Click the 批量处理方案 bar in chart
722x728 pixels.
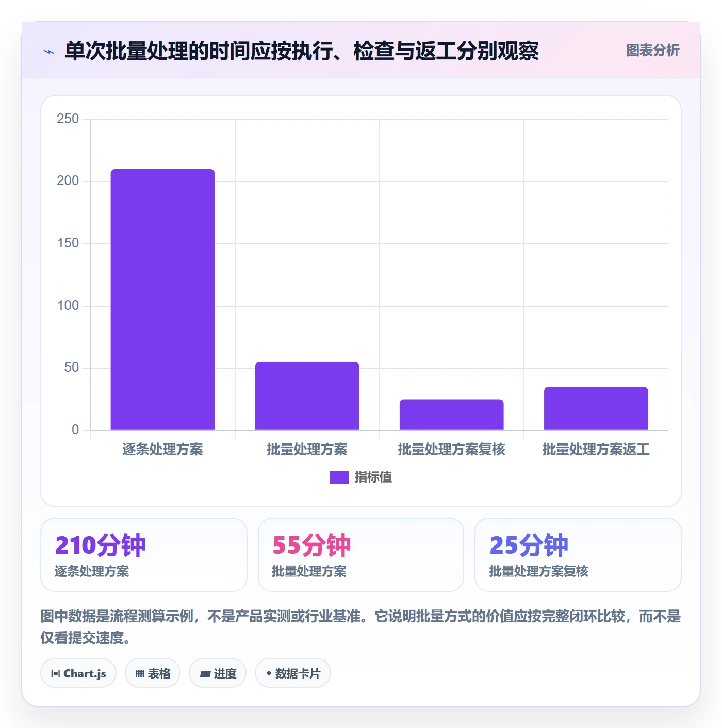[x=307, y=396]
